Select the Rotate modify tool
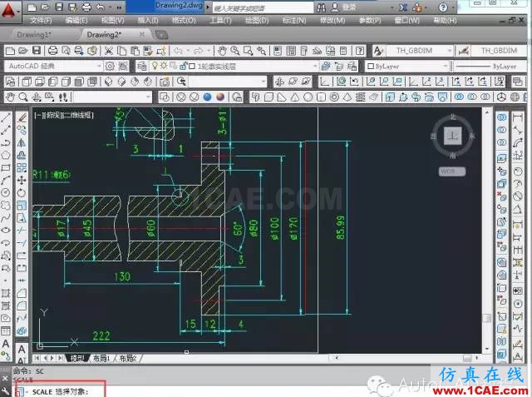Viewport: 532px width, 397px height. click(x=22, y=193)
